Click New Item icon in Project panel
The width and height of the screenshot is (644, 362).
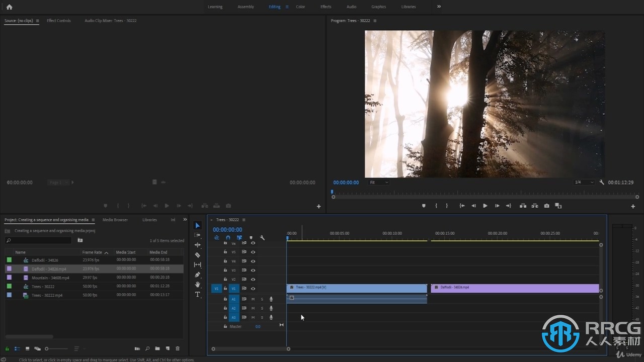coord(168,348)
